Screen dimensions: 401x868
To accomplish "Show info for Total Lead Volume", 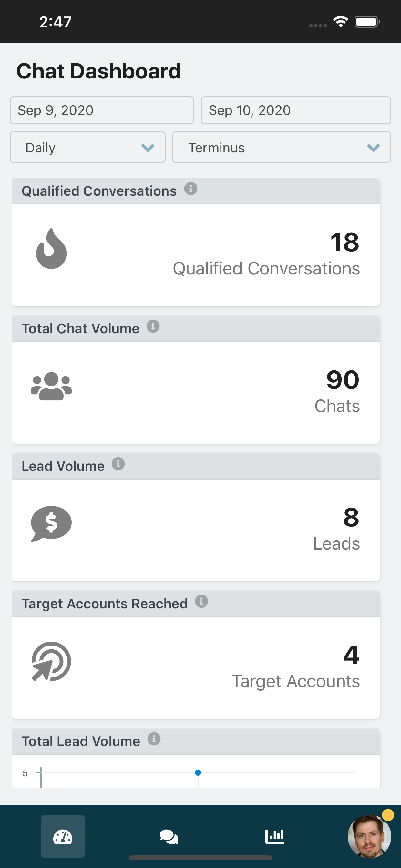I will tap(154, 739).
